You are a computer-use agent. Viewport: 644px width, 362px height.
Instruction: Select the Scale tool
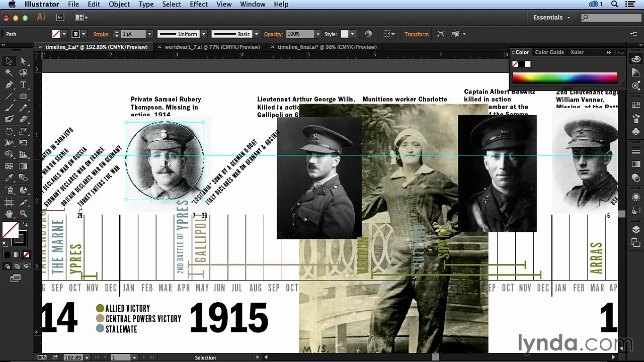click(x=23, y=132)
